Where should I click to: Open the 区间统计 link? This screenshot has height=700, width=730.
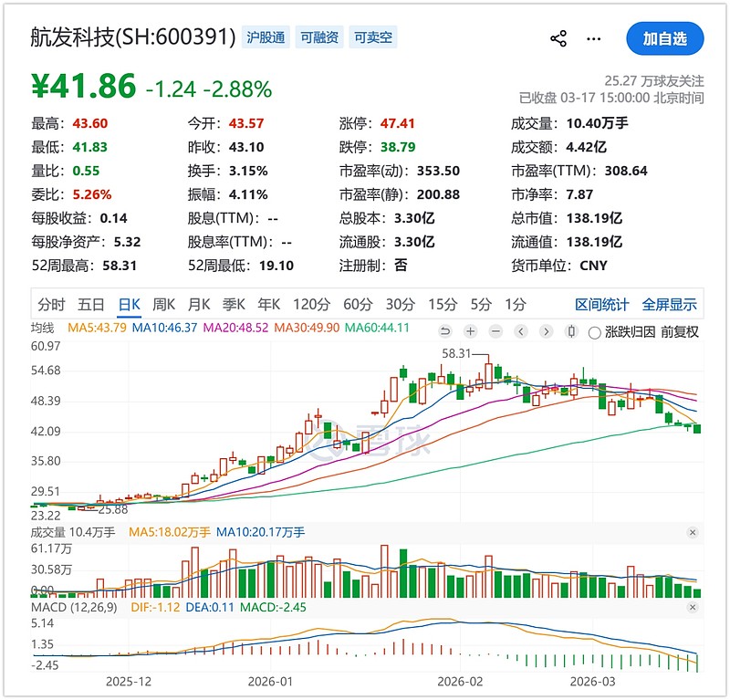(602, 305)
